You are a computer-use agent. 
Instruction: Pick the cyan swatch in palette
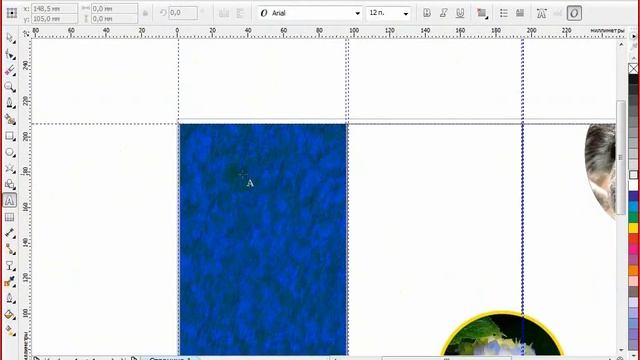[633, 207]
